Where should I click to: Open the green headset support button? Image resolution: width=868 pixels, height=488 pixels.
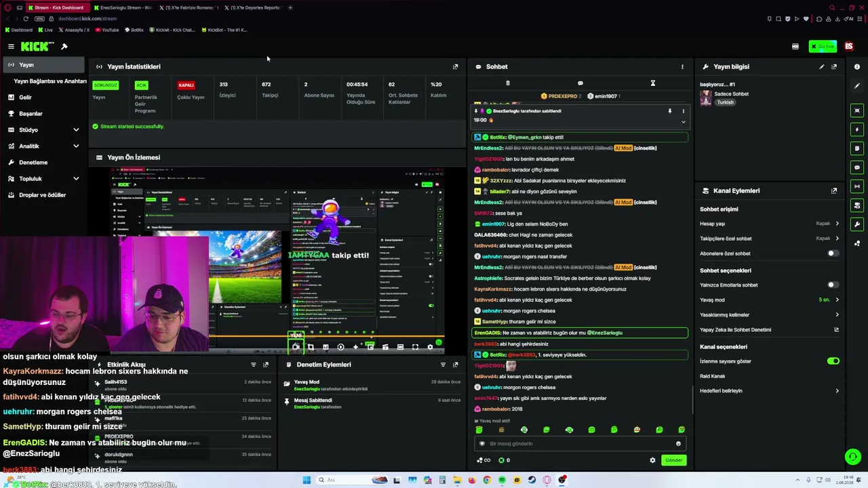point(853,457)
